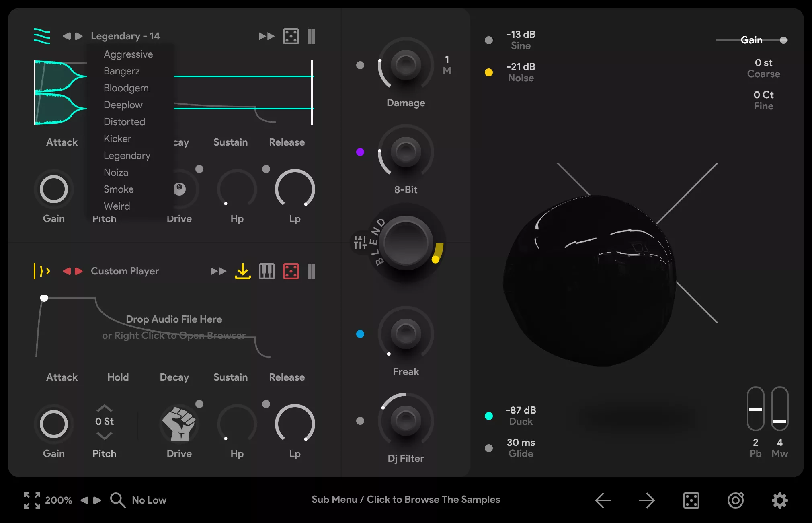Toggle the purple dot beside the 8-Bit knob

click(360, 152)
